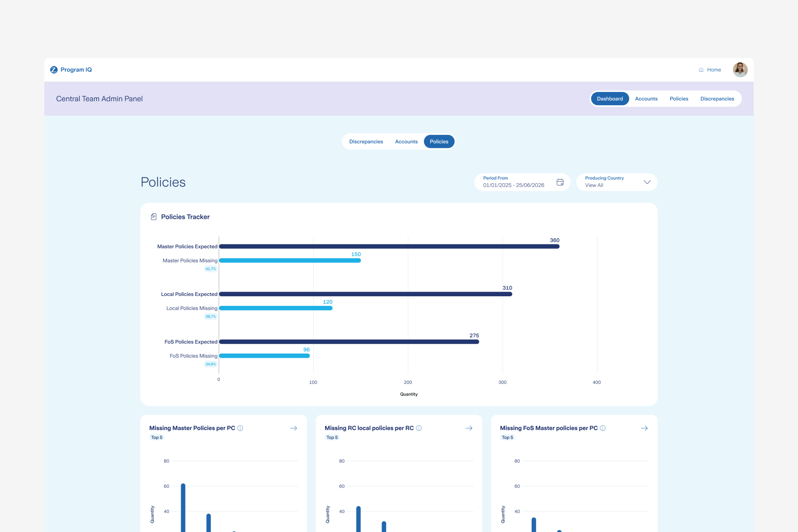Click the Master Policies Expected bar 360

point(389,246)
